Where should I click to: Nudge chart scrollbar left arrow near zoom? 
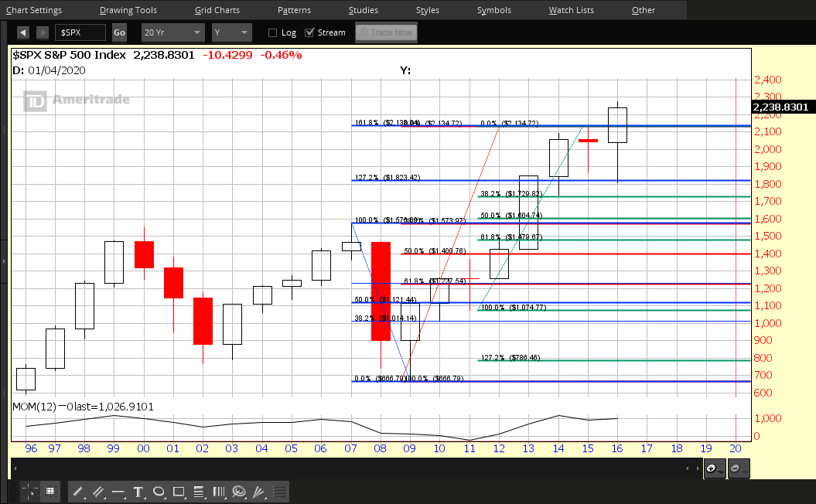click(688, 468)
